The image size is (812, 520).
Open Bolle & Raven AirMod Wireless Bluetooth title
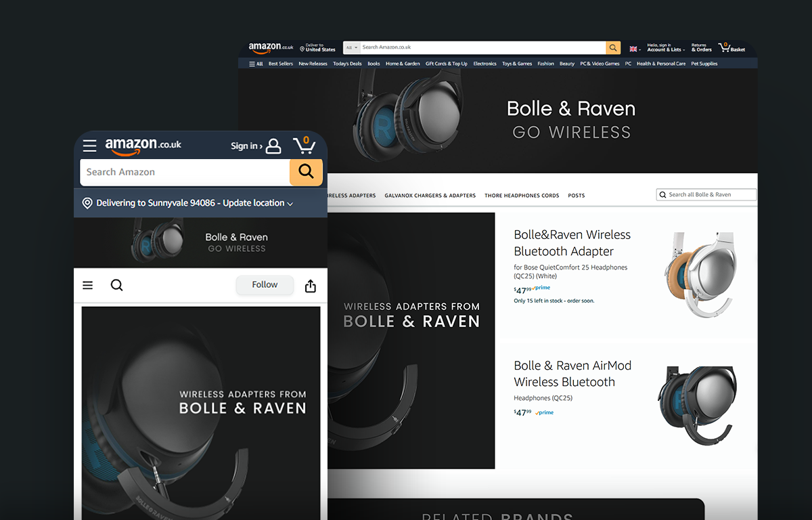pos(572,374)
